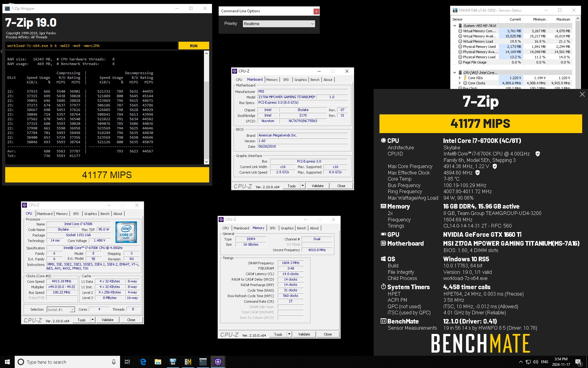Click the System Timers stopwatch icon
This screenshot has width=588, height=368.
tap(383, 287)
